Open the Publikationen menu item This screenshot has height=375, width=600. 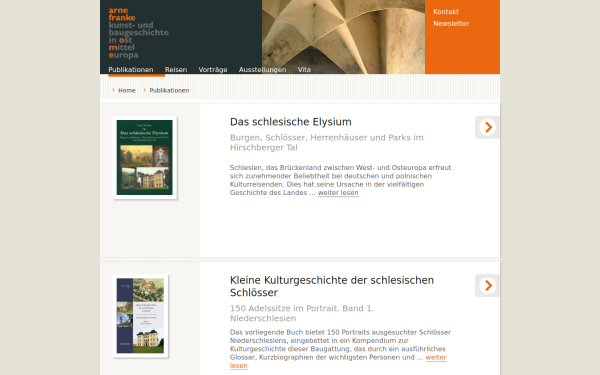(x=130, y=70)
